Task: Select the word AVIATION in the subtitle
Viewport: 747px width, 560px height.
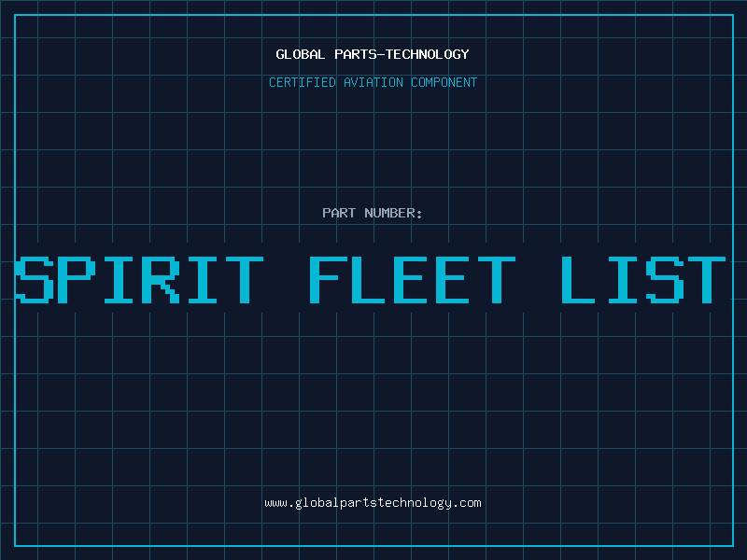Action: point(373,82)
